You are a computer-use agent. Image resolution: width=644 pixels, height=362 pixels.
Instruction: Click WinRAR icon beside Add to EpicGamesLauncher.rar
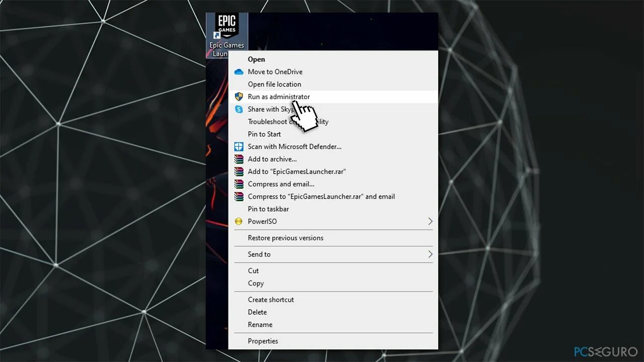[239, 171]
